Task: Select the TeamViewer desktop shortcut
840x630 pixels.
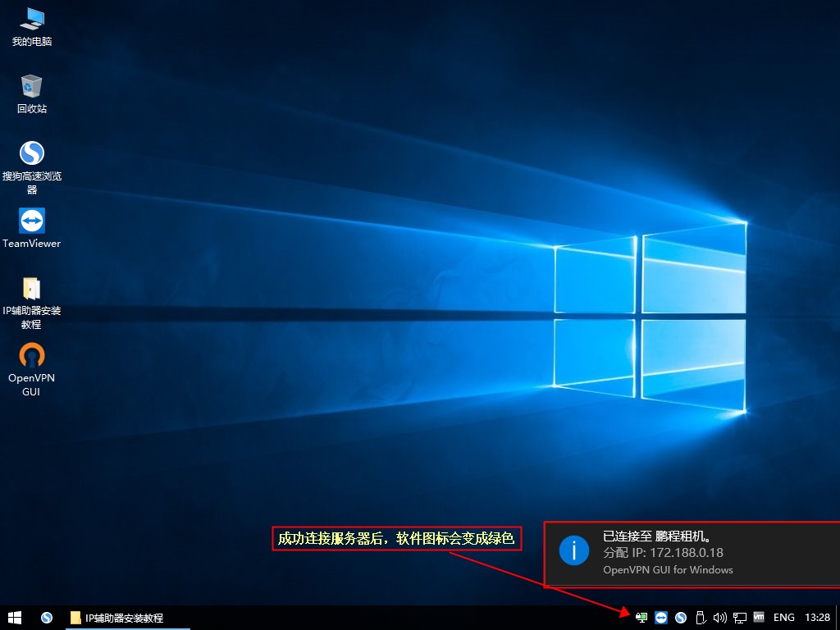Action: [x=32, y=228]
